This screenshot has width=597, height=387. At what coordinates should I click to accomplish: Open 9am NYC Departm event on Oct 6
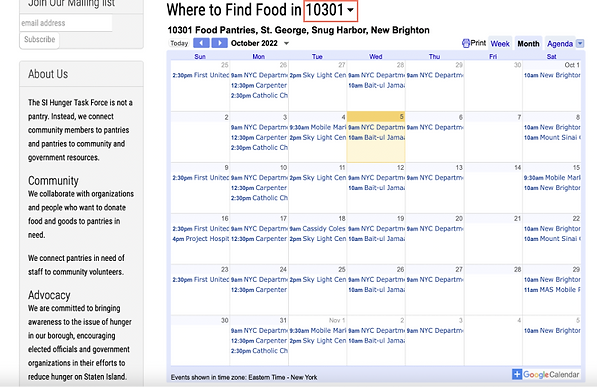(435, 127)
